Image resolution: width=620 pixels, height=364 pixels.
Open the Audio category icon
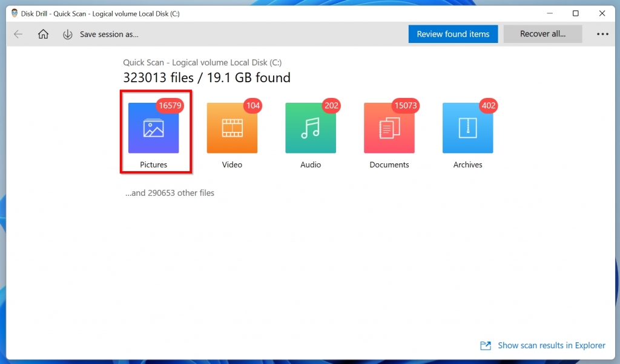(311, 127)
